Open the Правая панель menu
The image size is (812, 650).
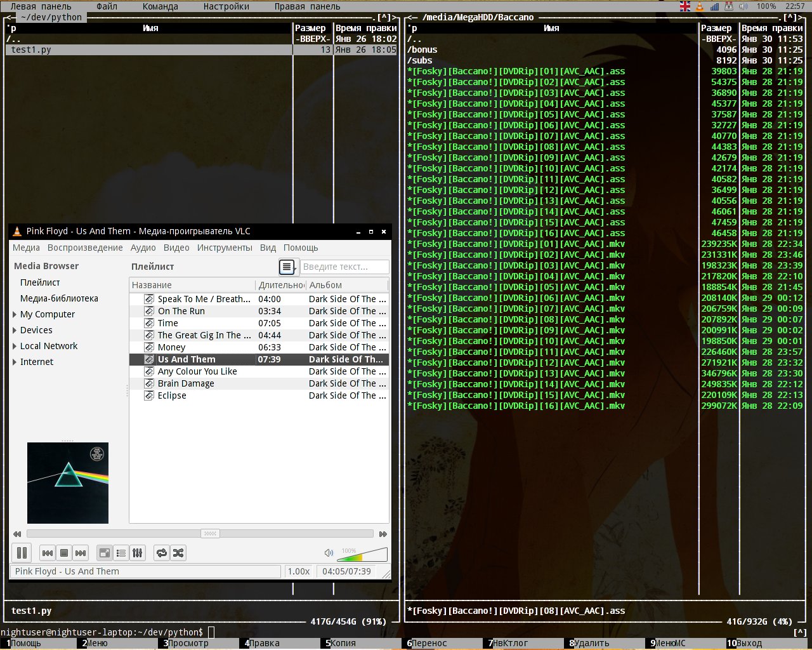307,6
